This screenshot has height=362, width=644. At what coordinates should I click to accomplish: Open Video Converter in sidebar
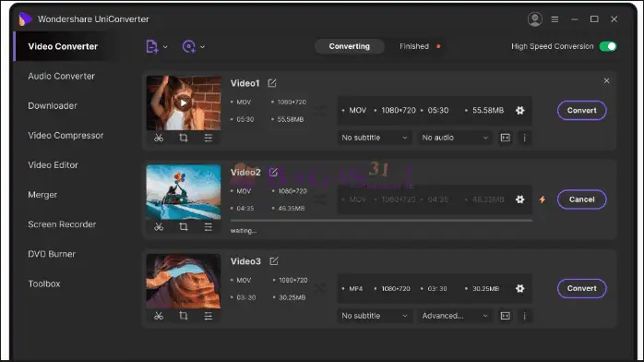63,46
